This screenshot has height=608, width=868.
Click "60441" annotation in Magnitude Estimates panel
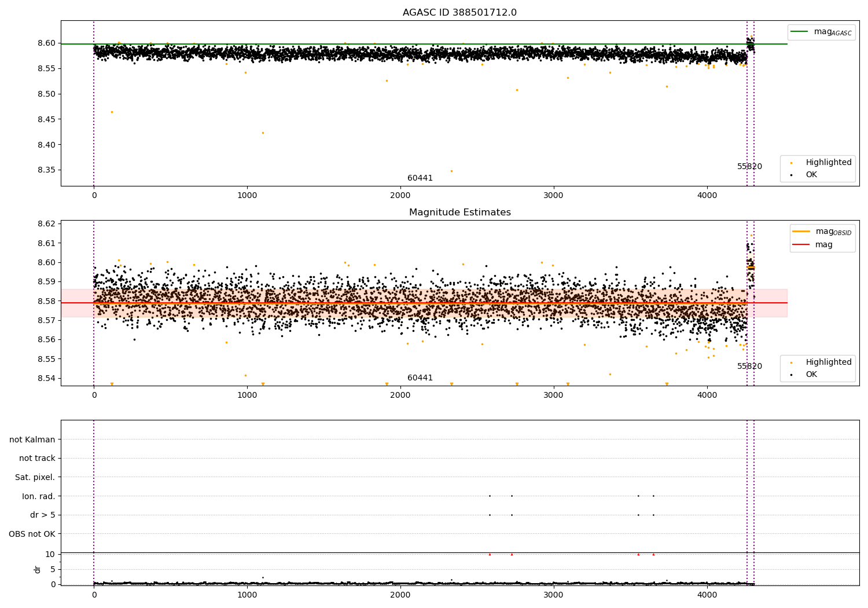click(420, 378)
